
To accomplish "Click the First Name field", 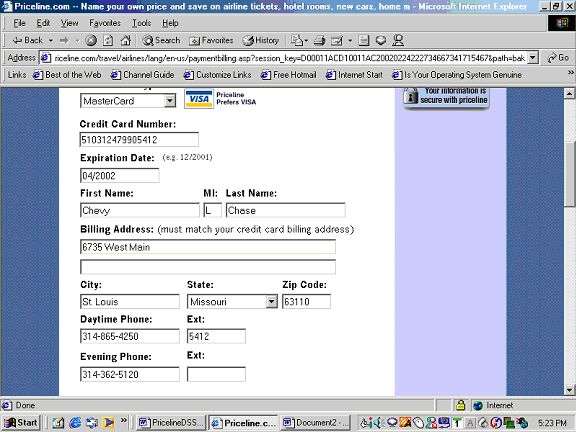I will click(x=140, y=210).
